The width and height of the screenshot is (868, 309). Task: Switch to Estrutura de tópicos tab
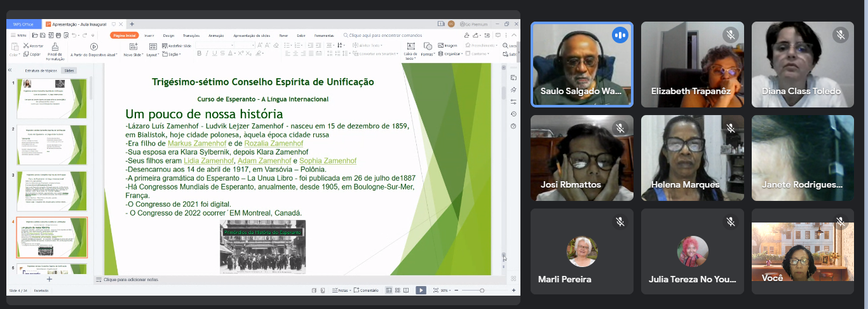click(41, 71)
